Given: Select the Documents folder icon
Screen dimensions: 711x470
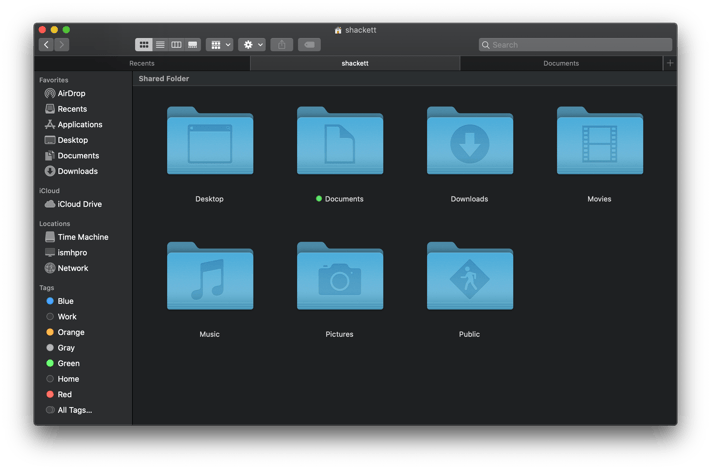Looking at the screenshot, I should (340, 141).
